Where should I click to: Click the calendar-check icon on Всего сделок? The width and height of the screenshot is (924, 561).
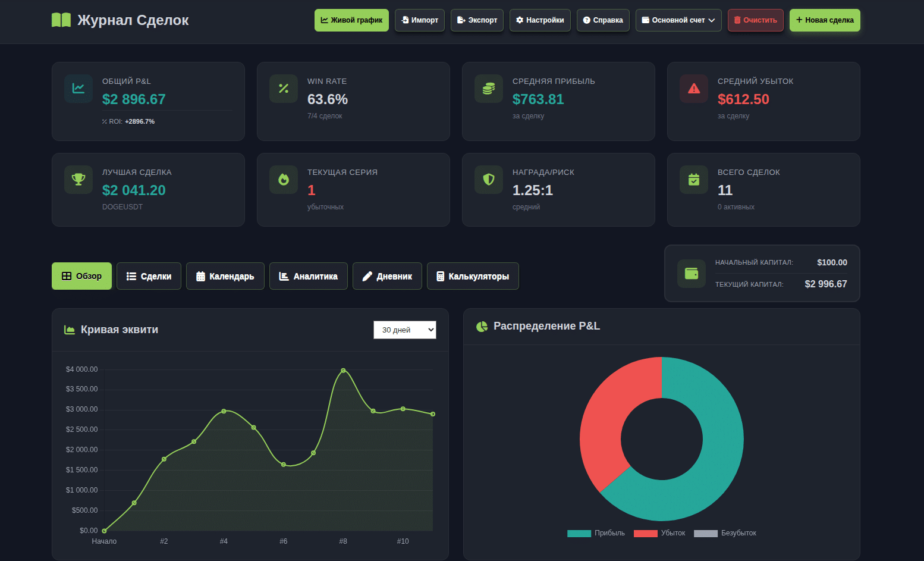click(694, 180)
